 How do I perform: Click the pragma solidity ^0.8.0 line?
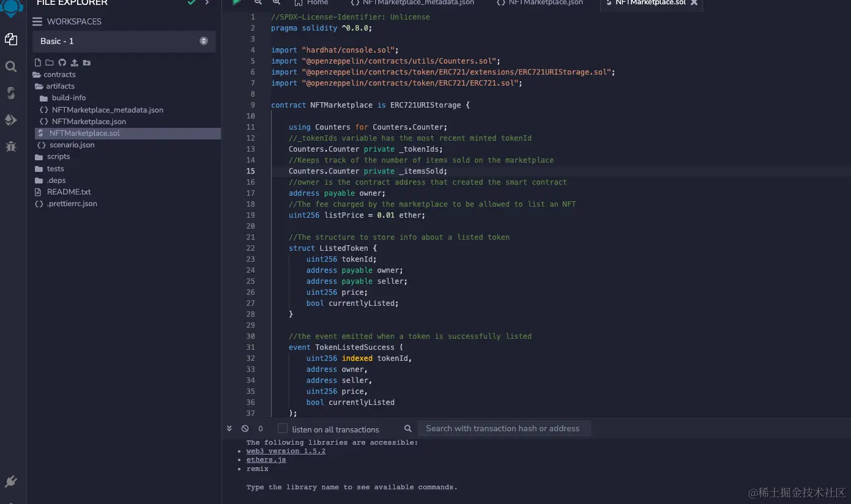point(321,28)
